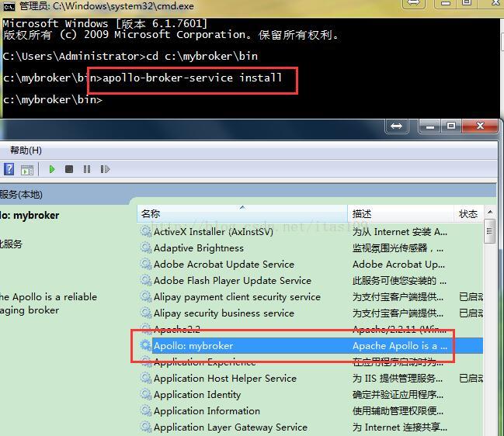Select Adobe Acrobat Update Service row
The image size is (504, 436).
(x=311, y=265)
